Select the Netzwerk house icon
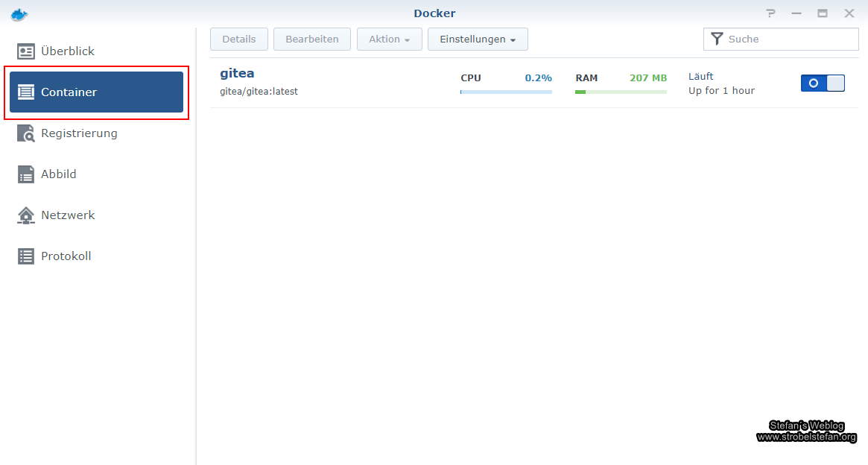This screenshot has height=465, width=868. [26, 215]
